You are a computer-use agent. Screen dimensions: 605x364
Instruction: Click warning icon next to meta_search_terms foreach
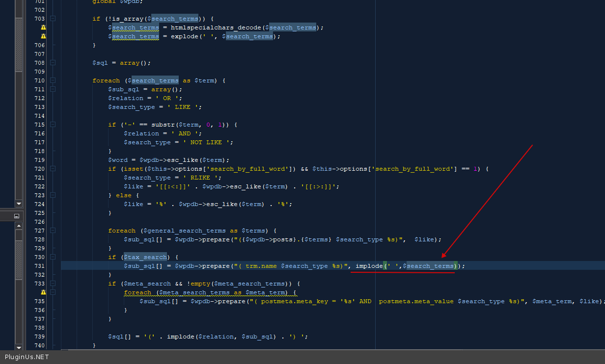(43, 292)
